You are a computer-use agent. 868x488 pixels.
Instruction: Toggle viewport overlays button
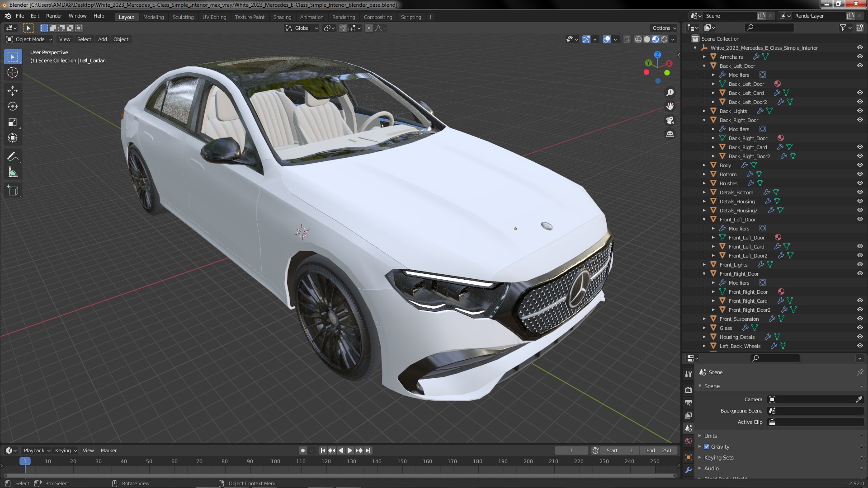click(607, 40)
